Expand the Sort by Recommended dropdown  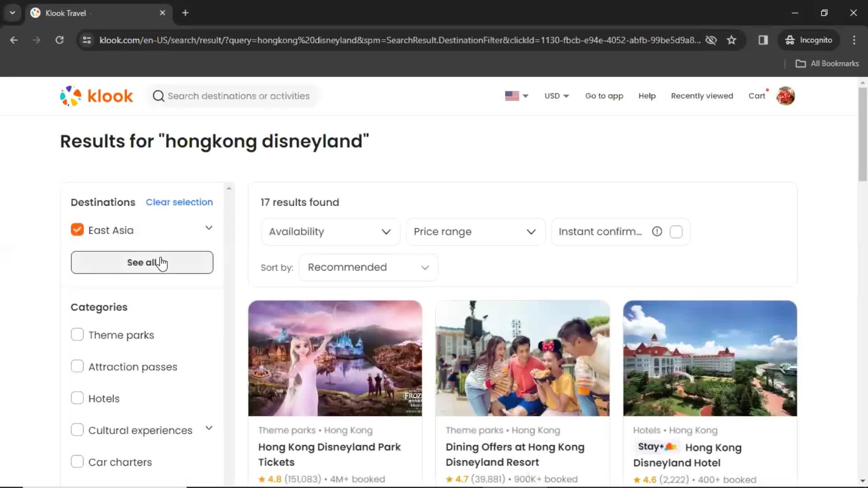368,267
